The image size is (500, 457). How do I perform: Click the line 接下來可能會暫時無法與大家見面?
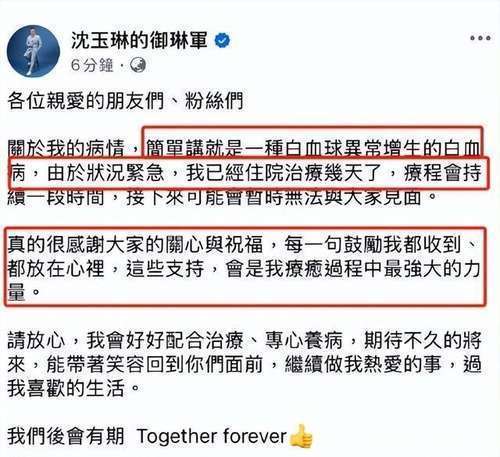point(273,197)
